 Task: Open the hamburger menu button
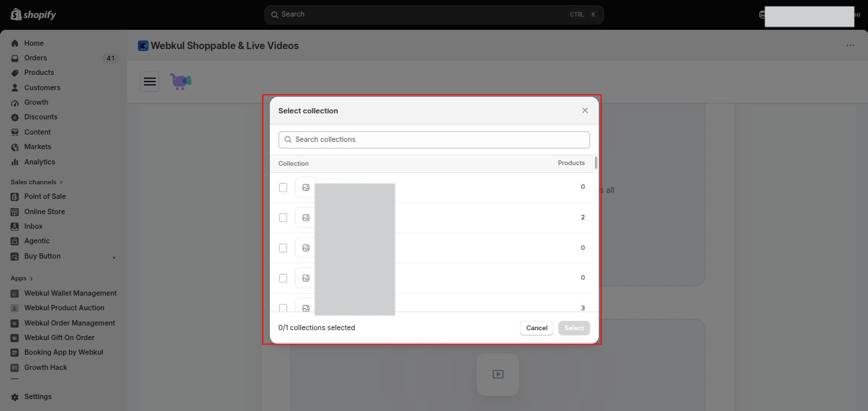[150, 82]
